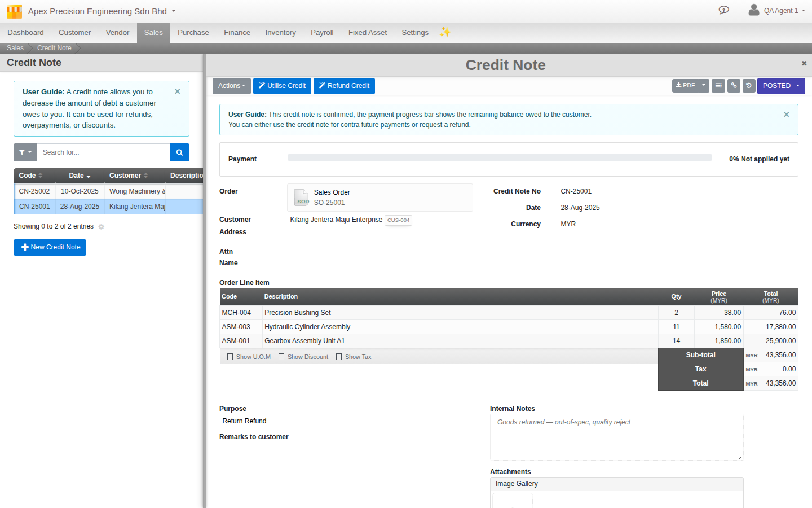Select the CN-25001 credit note row
Screen dimensions: 812x508
point(108,207)
